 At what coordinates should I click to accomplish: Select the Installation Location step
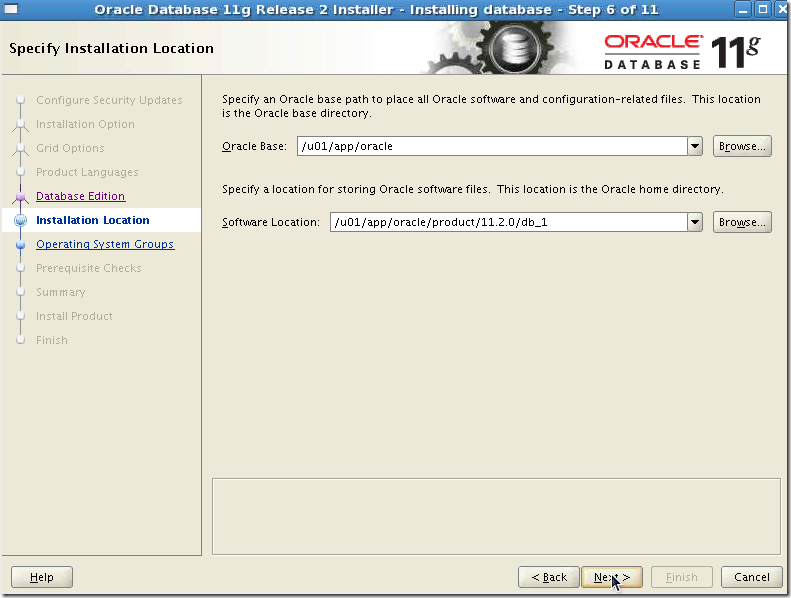(93, 220)
